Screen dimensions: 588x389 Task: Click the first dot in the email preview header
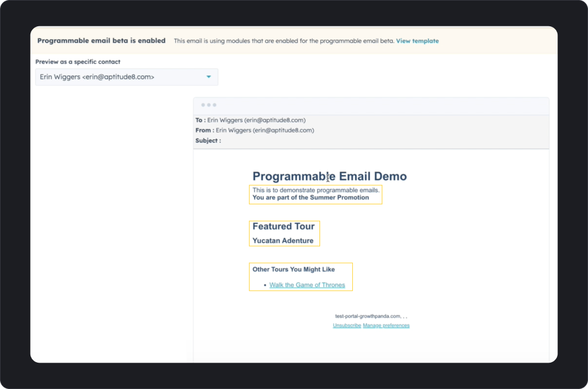coord(202,105)
